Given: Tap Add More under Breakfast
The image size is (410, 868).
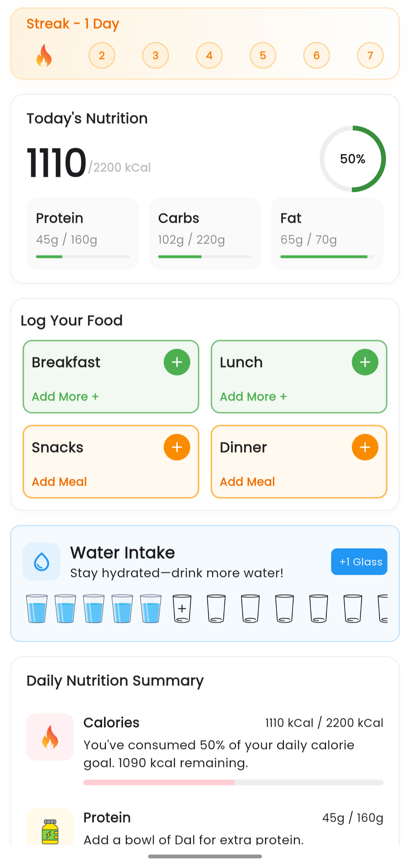Looking at the screenshot, I should point(65,397).
